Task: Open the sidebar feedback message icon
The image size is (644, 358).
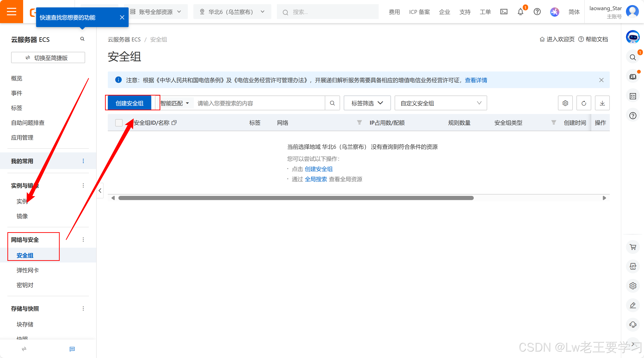Action: point(72,349)
